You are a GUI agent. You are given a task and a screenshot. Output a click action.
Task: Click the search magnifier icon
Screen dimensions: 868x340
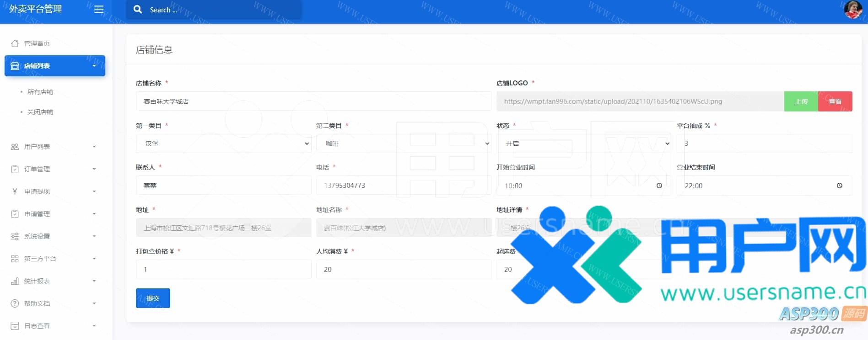point(137,10)
